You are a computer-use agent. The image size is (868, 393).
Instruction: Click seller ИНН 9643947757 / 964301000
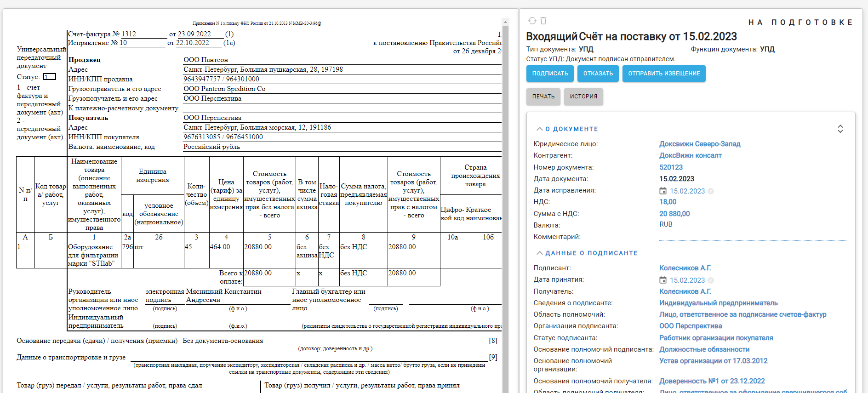pyautogui.click(x=221, y=79)
